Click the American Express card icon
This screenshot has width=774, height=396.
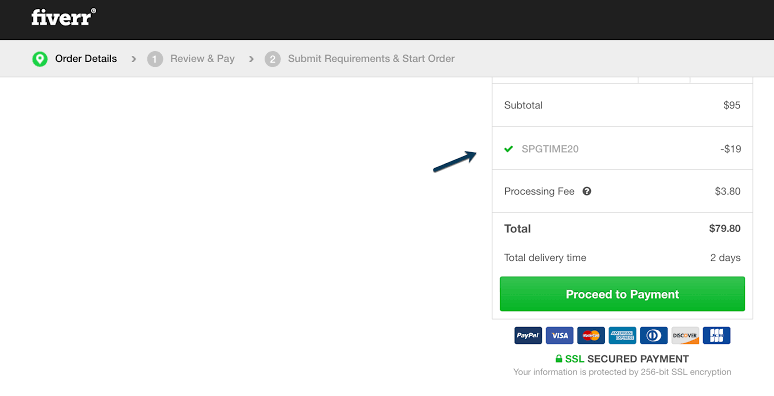tap(622, 335)
